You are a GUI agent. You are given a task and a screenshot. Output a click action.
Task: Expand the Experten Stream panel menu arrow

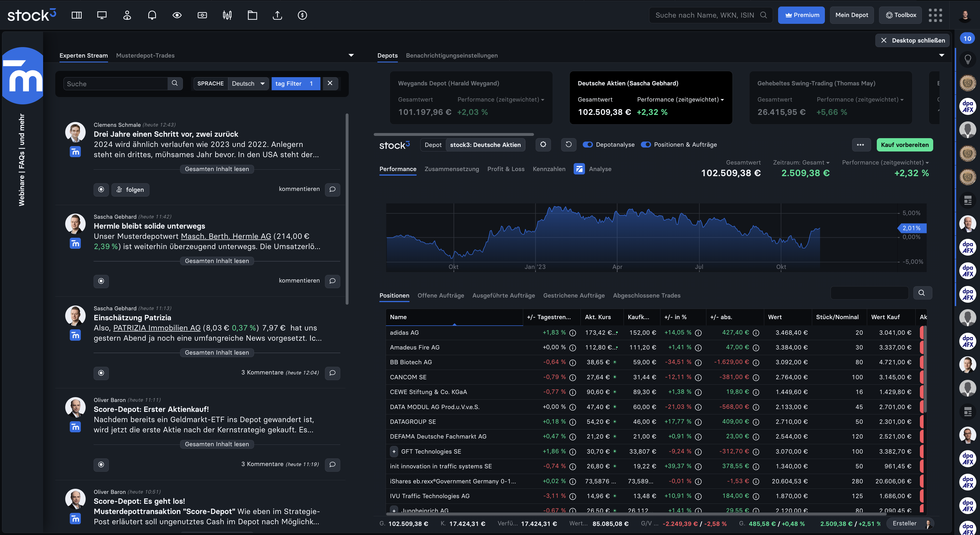pyautogui.click(x=351, y=56)
